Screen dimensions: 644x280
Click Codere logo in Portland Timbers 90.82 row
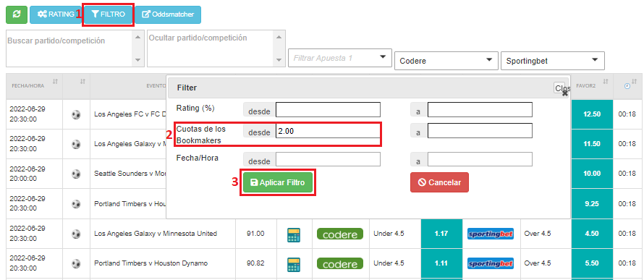(340, 263)
